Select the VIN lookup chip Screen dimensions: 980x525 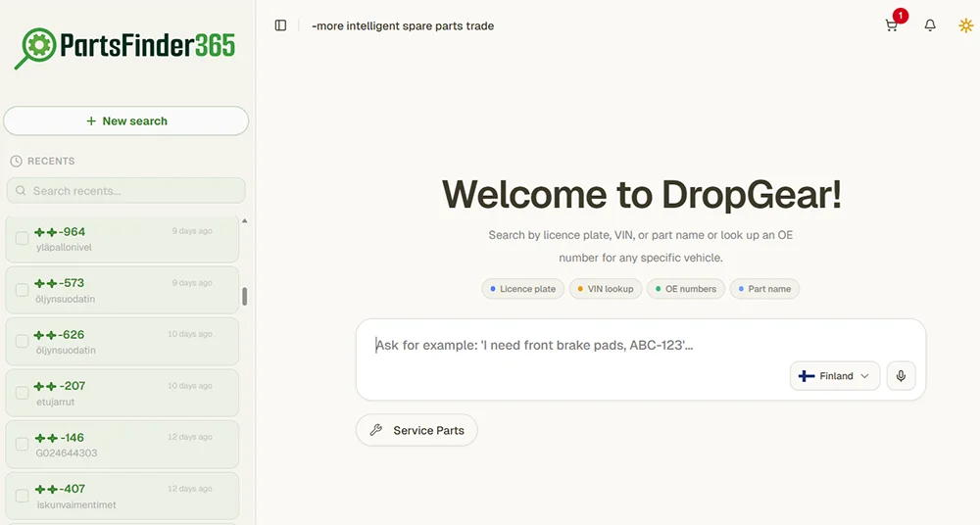pos(606,289)
